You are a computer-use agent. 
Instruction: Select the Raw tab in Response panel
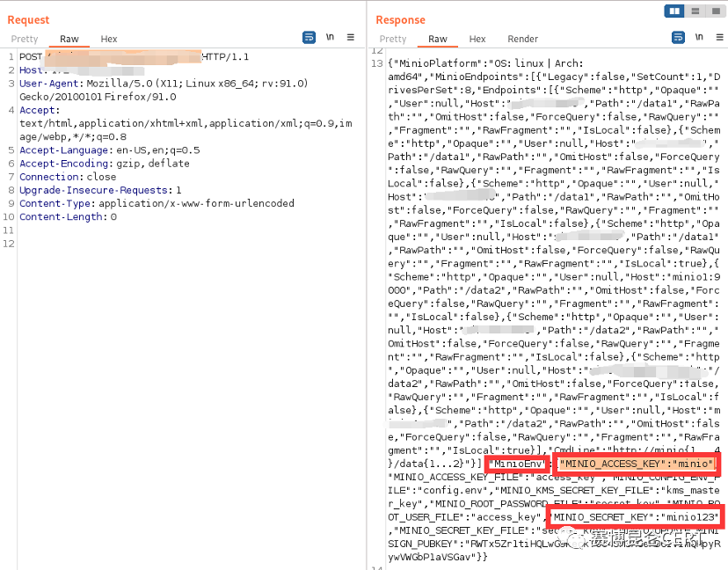(x=437, y=39)
